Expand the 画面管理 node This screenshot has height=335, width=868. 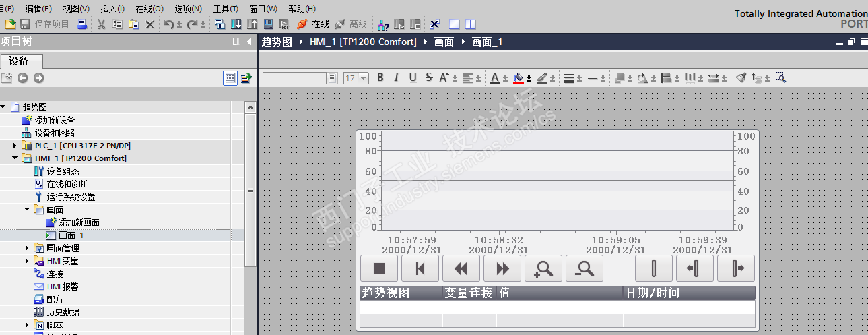click(x=27, y=248)
